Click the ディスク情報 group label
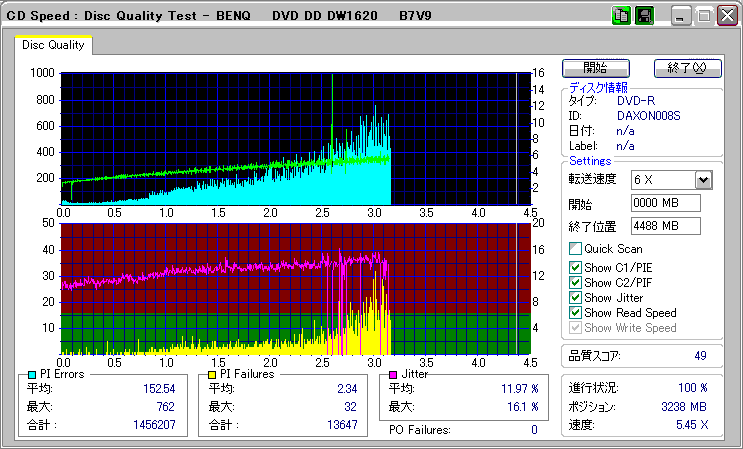 (598, 88)
